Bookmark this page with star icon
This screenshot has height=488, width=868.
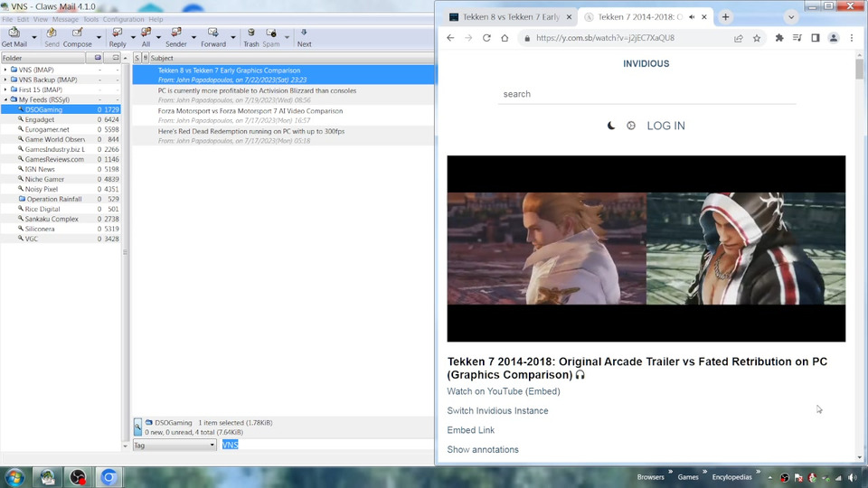(757, 38)
